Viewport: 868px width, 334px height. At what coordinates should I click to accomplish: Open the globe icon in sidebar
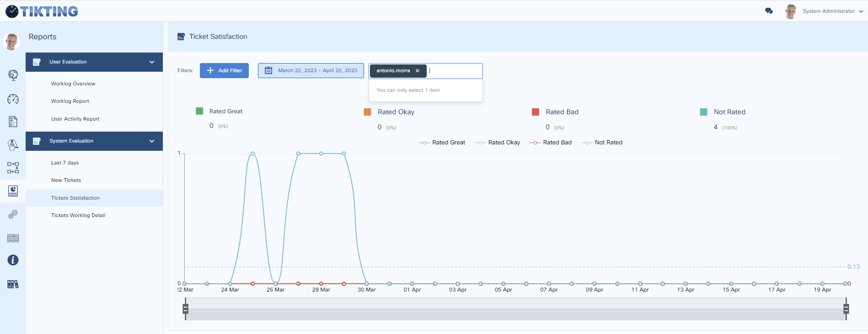(x=13, y=75)
